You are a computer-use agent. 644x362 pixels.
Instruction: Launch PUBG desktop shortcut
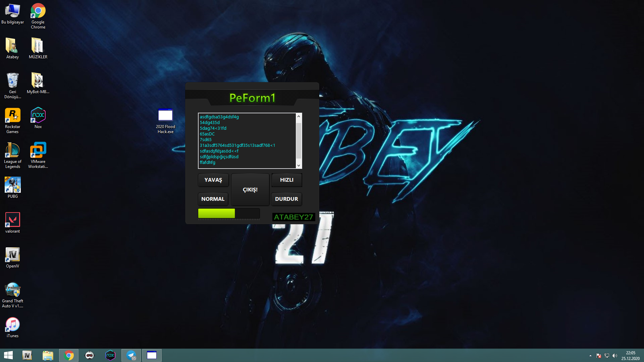pos(12,188)
